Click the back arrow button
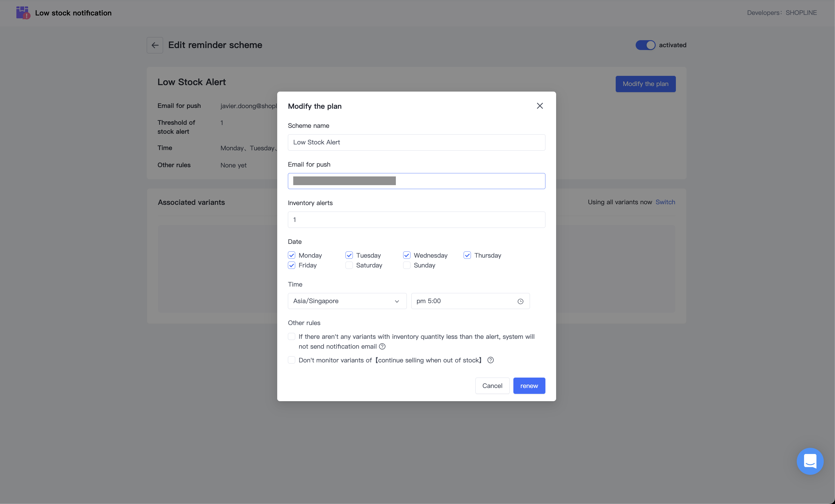The image size is (835, 504). 155,45
